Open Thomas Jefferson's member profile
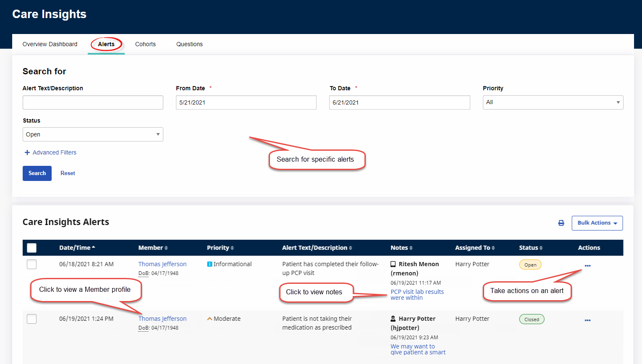Image resolution: width=642 pixels, height=364 pixels. click(x=162, y=264)
